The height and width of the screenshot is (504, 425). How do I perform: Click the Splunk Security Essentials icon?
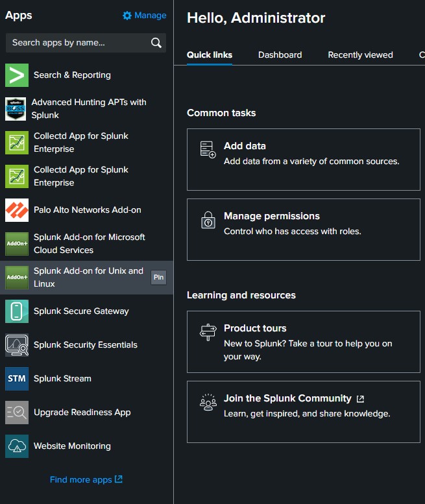[17, 345]
